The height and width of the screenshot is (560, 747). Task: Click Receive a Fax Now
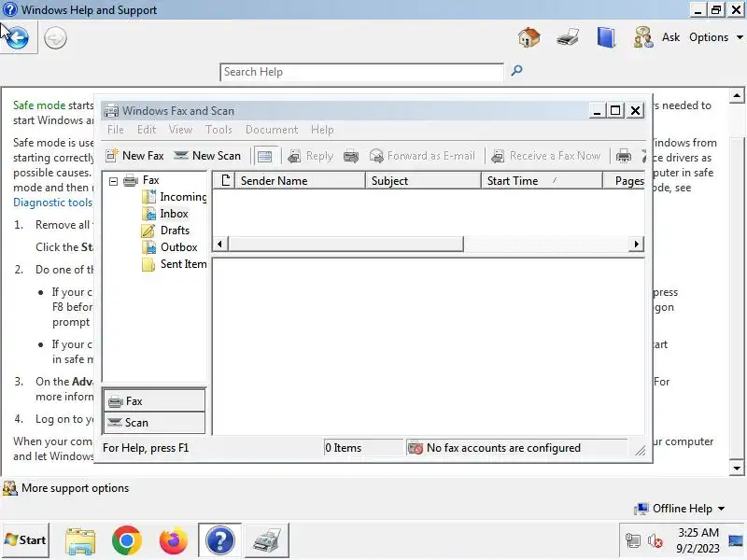point(546,156)
